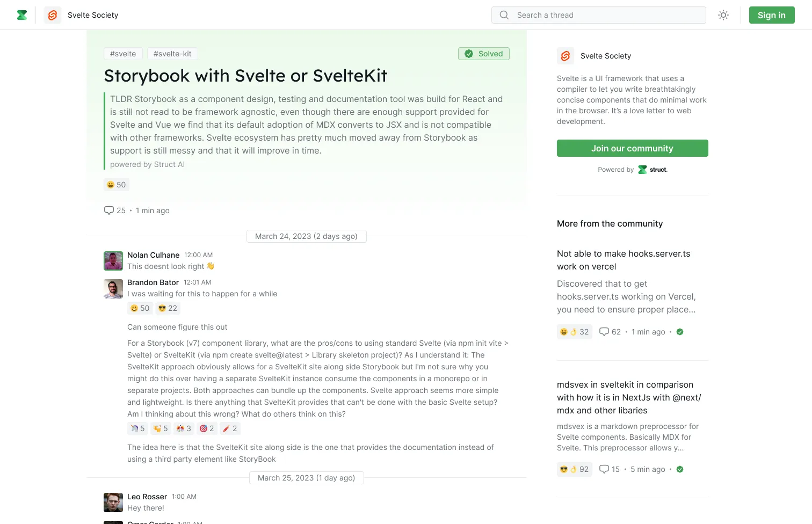Select the #svelte tag
The height and width of the screenshot is (524, 812).
pos(123,54)
